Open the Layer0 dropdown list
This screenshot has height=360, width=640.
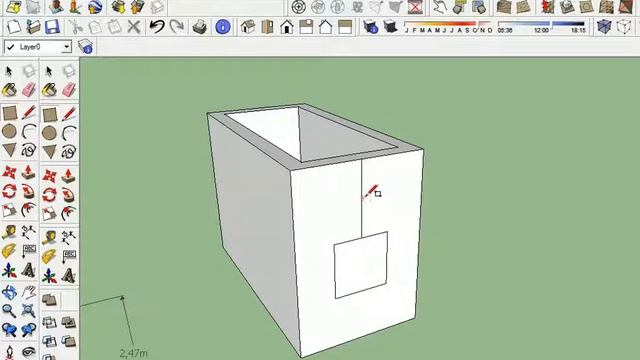point(67,47)
